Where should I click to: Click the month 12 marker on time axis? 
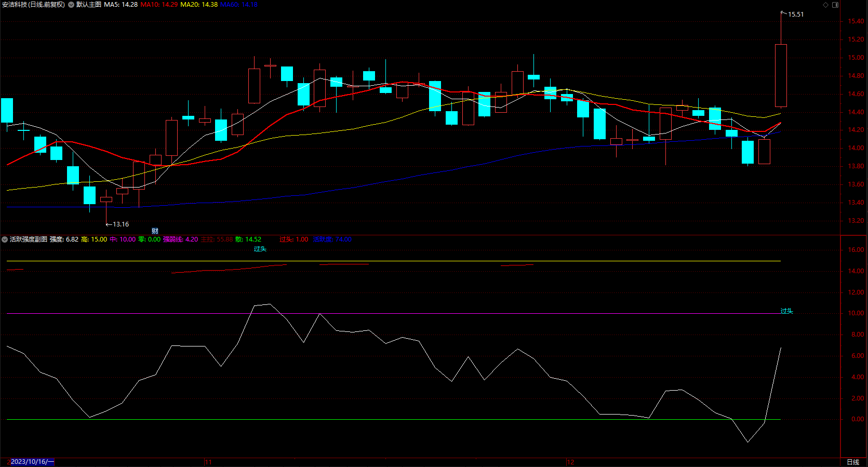(570, 462)
